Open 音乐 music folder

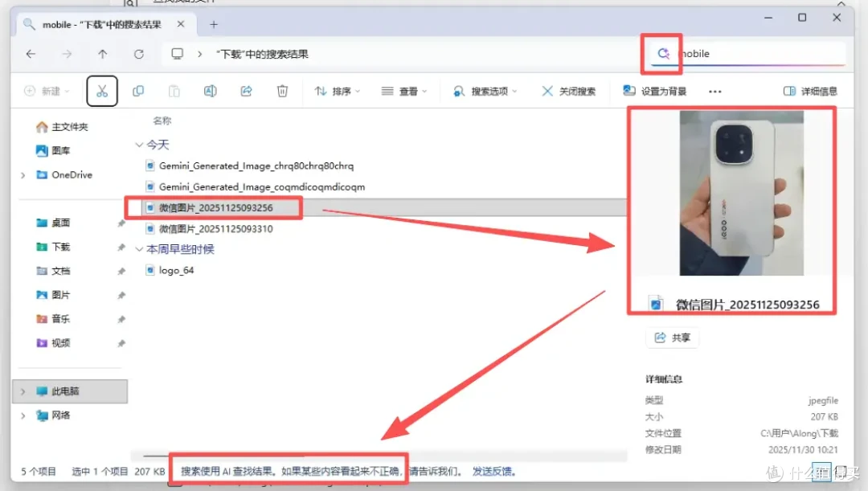tap(53, 319)
